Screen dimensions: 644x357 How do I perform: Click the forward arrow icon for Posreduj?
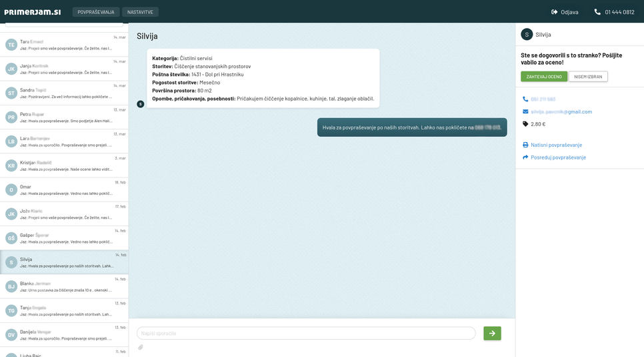click(525, 157)
